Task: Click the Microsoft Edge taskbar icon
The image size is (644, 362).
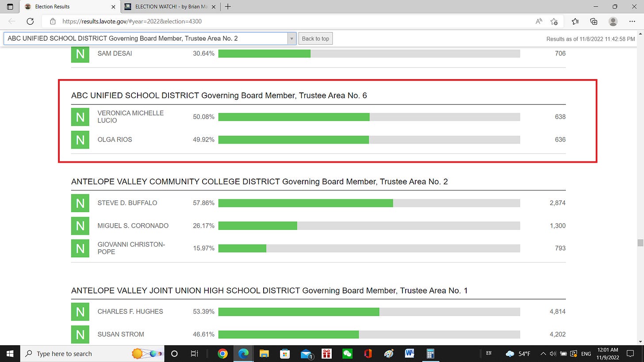Action: pos(243,354)
